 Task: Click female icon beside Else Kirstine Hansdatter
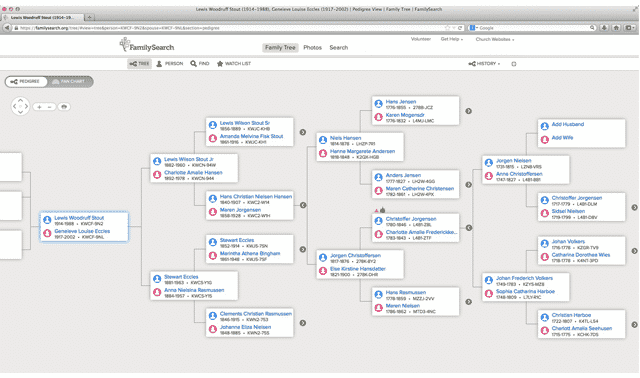pos(323,271)
